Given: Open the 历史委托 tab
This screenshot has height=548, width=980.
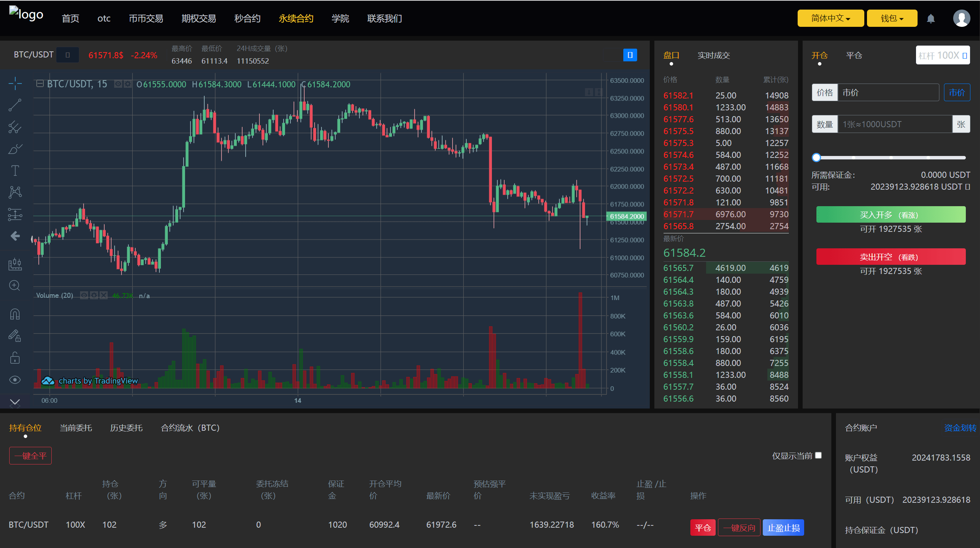Looking at the screenshot, I should click(x=126, y=428).
